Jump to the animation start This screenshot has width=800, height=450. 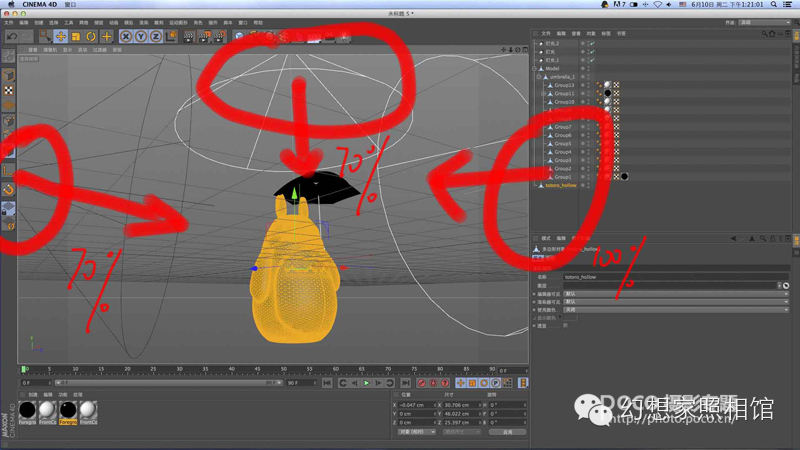[x=327, y=383]
